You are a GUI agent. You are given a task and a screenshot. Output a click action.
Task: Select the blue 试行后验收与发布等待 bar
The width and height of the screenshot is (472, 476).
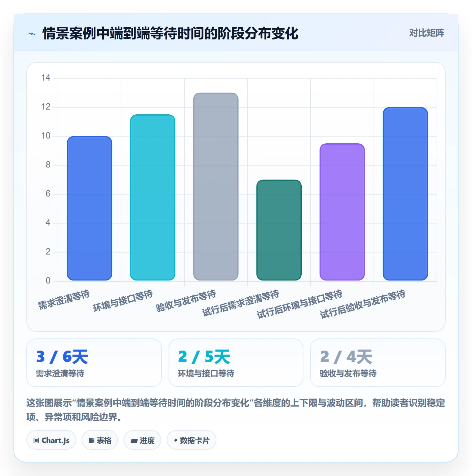click(x=405, y=194)
